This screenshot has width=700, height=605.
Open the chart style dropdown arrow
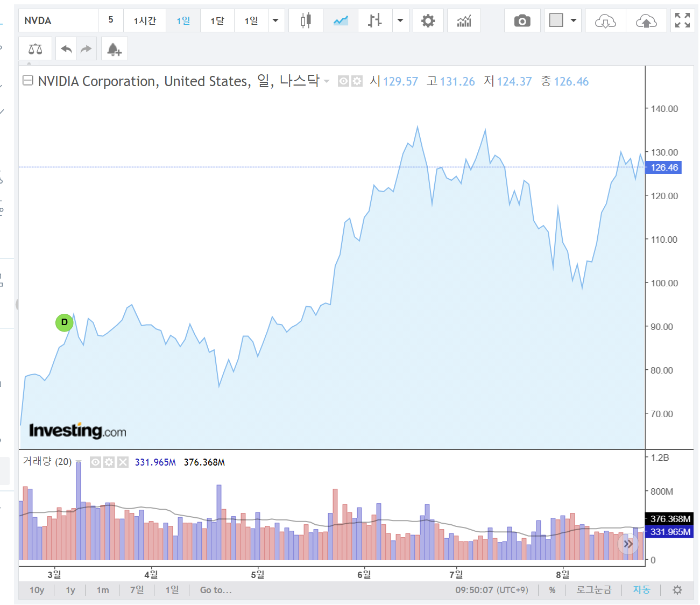tap(400, 20)
